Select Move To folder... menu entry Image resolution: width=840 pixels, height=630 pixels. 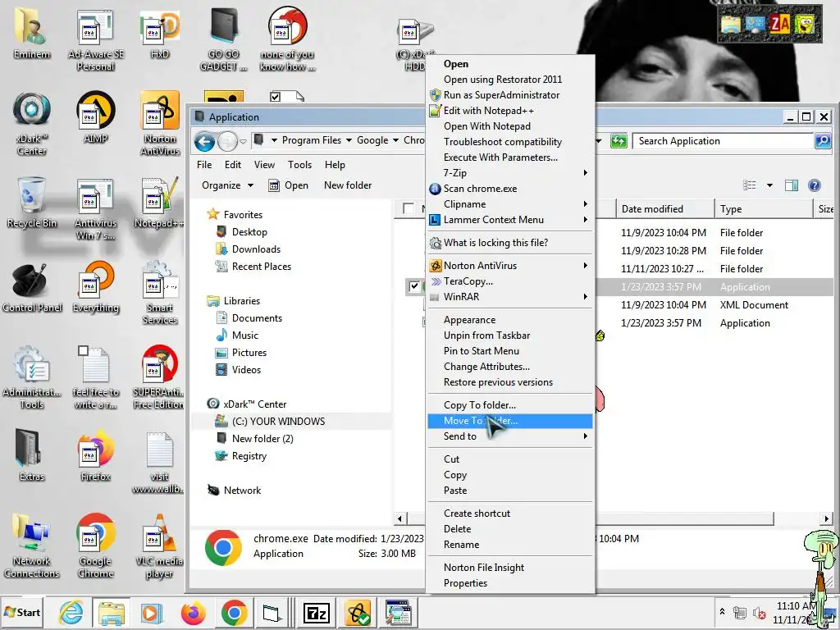[x=510, y=421]
